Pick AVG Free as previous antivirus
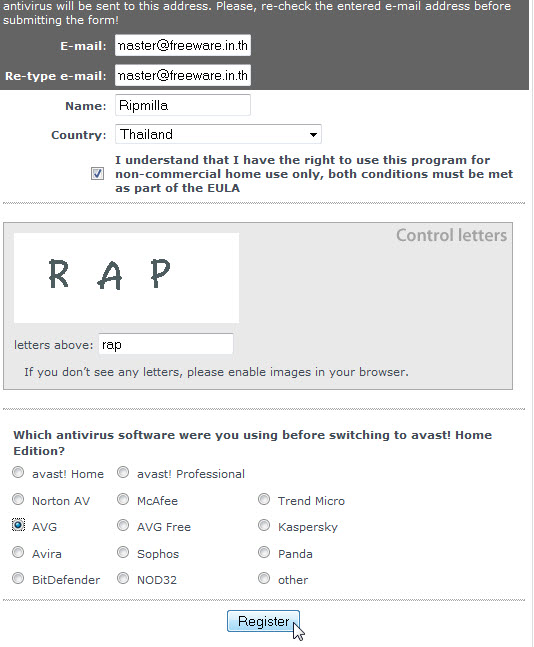This screenshot has width=534, height=647. pos(123,525)
